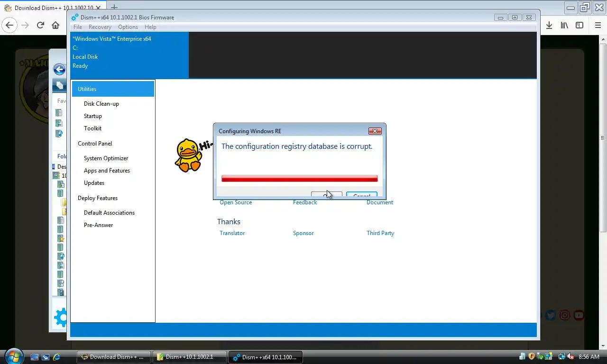The width and height of the screenshot is (607, 364).
Task: Open the File menu in Dism++
Action: (x=78, y=27)
